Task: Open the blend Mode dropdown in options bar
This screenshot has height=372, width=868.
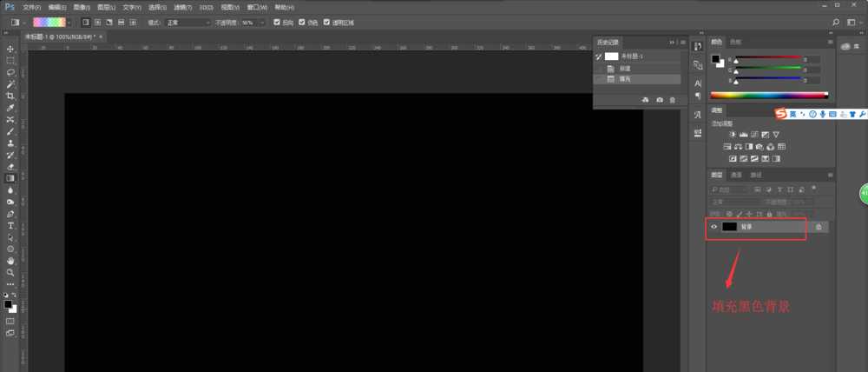Action: point(188,23)
